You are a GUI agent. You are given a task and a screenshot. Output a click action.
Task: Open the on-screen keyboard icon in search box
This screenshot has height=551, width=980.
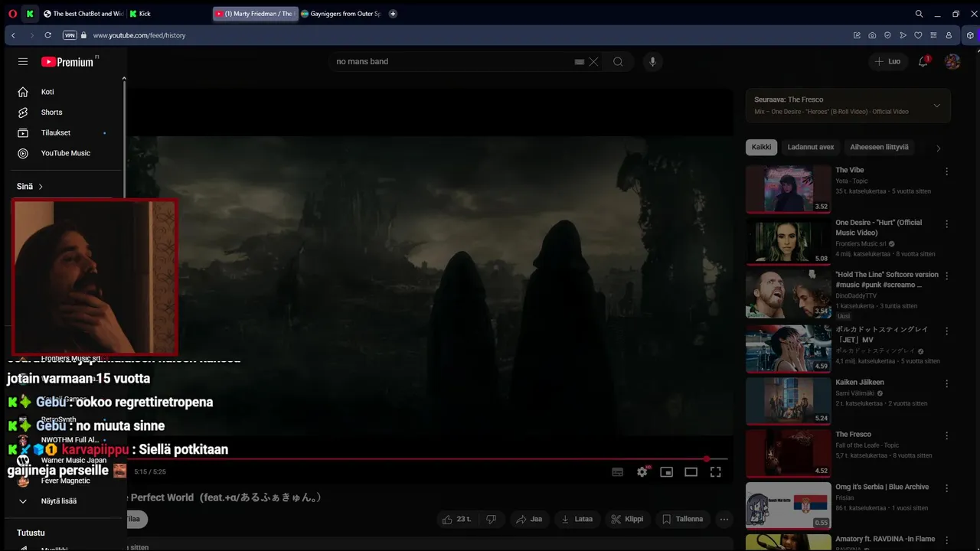[x=580, y=62]
